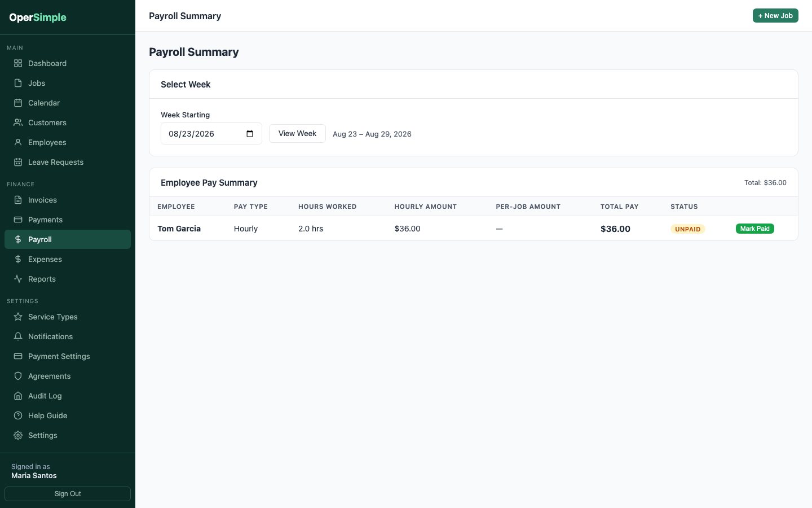Image resolution: width=812 pixels, height=508 pixels.
Task: Click the Week Starting date field
Action: tap(211, 134)
